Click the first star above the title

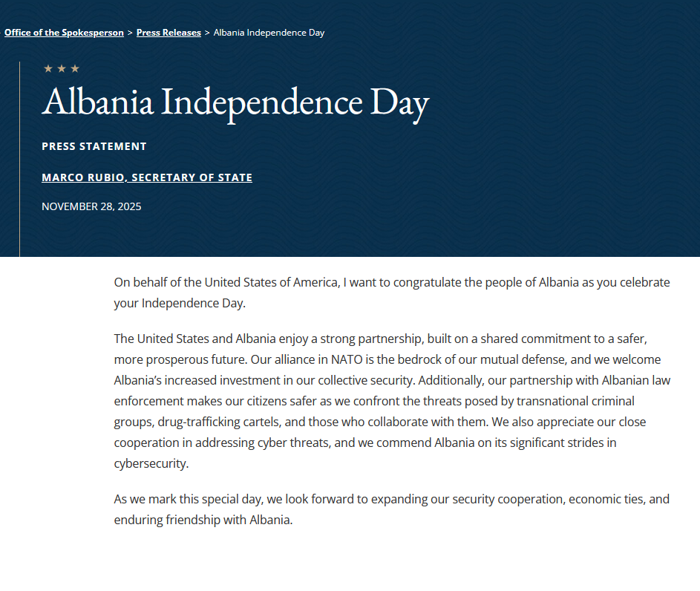coord(48,69)
